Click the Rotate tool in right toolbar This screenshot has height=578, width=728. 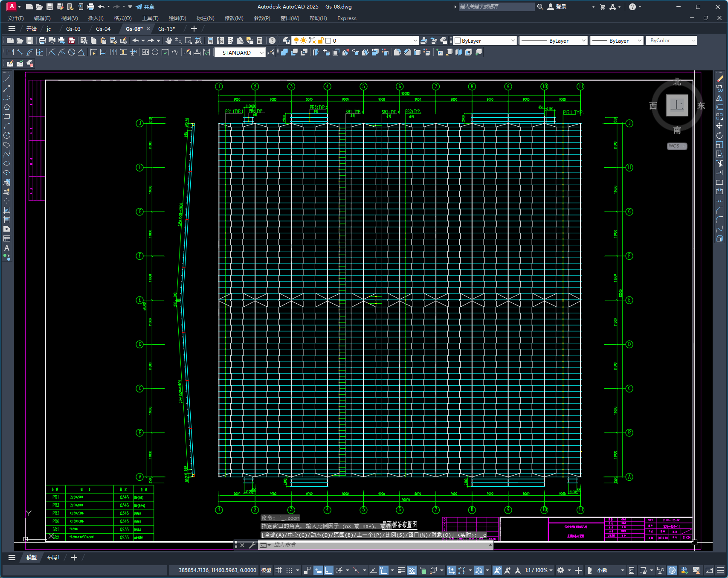click(x=719, y=135)
